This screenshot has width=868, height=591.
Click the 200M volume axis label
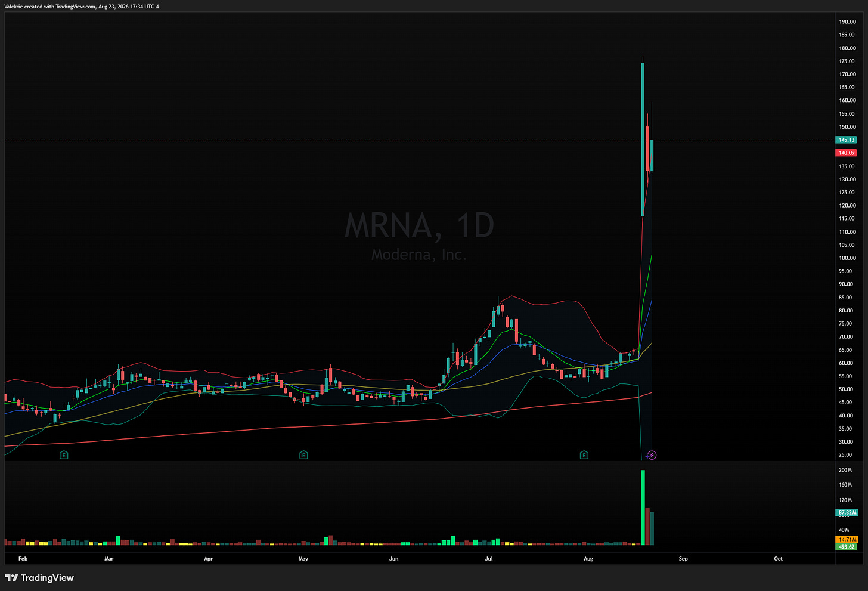pyautogui.click(x=845, y=470)
